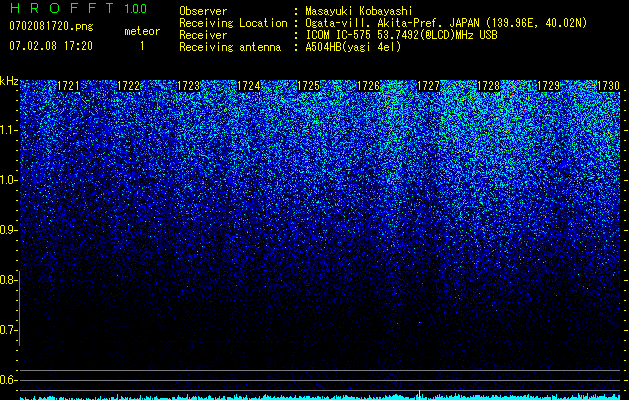Select the observer name Masayuki Kobayashi
Screen dimensions: 629x400
coord(359,11)
